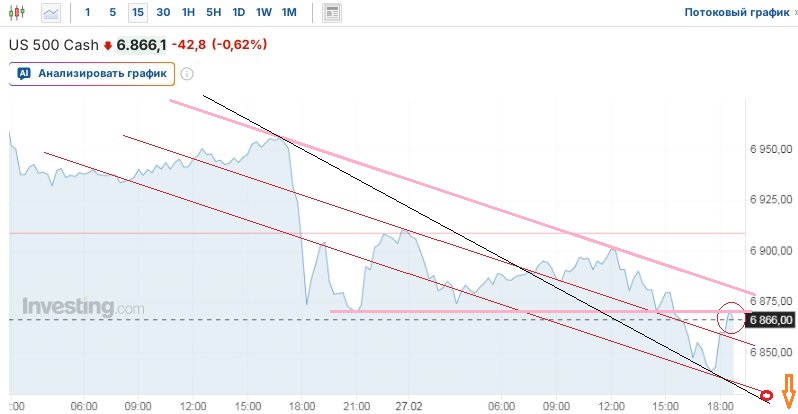Choose the 1D interval
Viewport: 798px width, 414px height.
[x=238, y=13]
